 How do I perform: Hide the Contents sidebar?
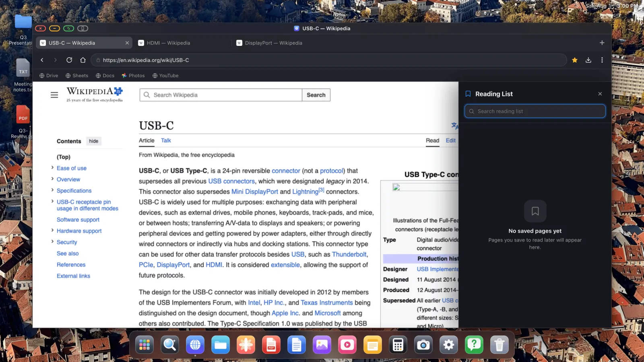tap(94, 141)
